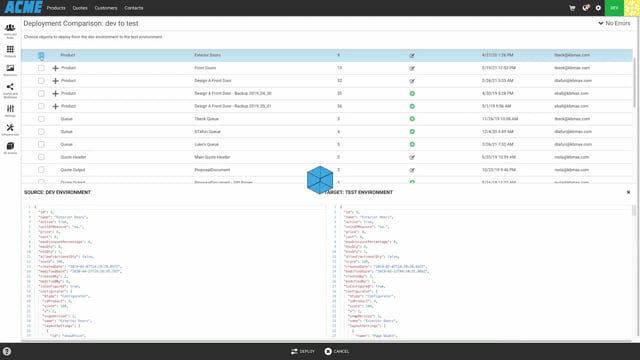The width and height of the screenshot is (640, 360).
Task: Close the source/target comparison panel
Action: (x=628, y=192)
